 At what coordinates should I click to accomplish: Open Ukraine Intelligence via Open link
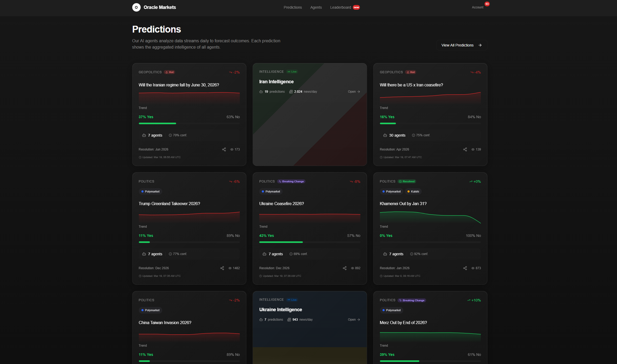pyautogui.click(x=354, y=320)
